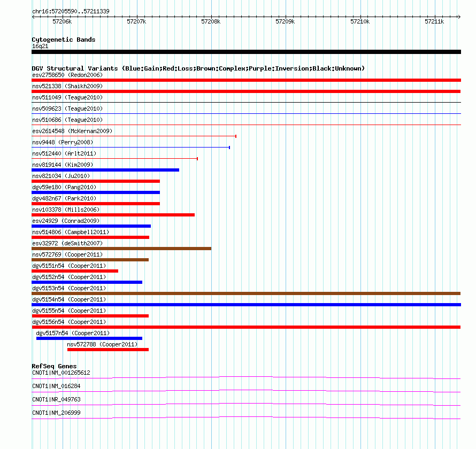Image resolution: width=476 pixels, height=449 pixels.
Task: Select the CNOT1|NR_049763 gene label
Action: (56, 399)
